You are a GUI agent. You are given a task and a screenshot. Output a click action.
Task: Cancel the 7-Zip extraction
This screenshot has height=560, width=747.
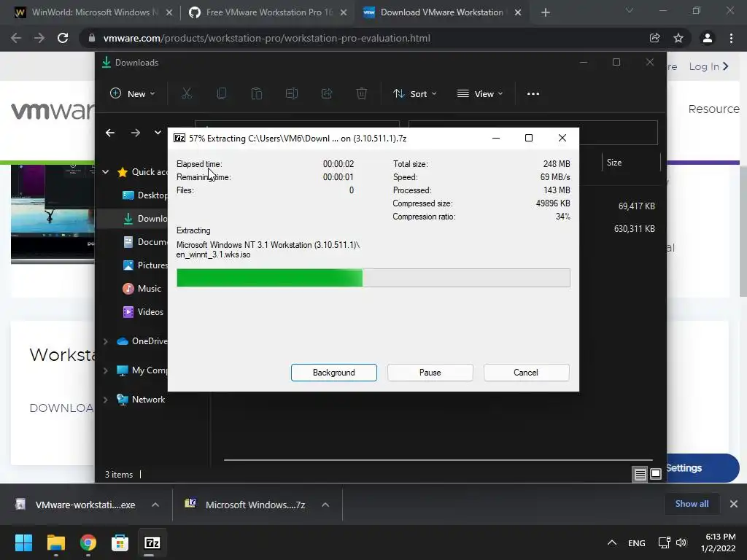[526, 373]
